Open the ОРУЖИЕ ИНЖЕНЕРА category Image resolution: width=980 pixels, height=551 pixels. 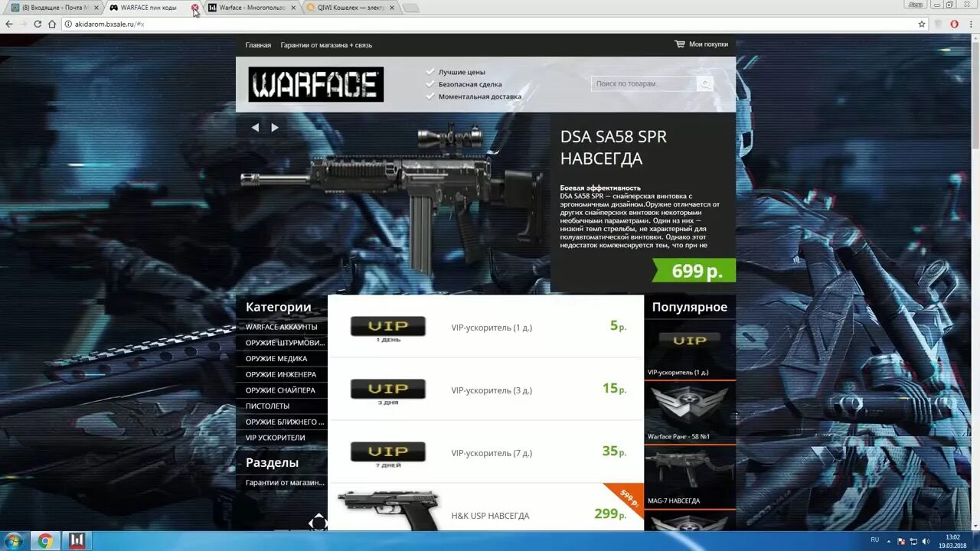[x=281, y=374]
